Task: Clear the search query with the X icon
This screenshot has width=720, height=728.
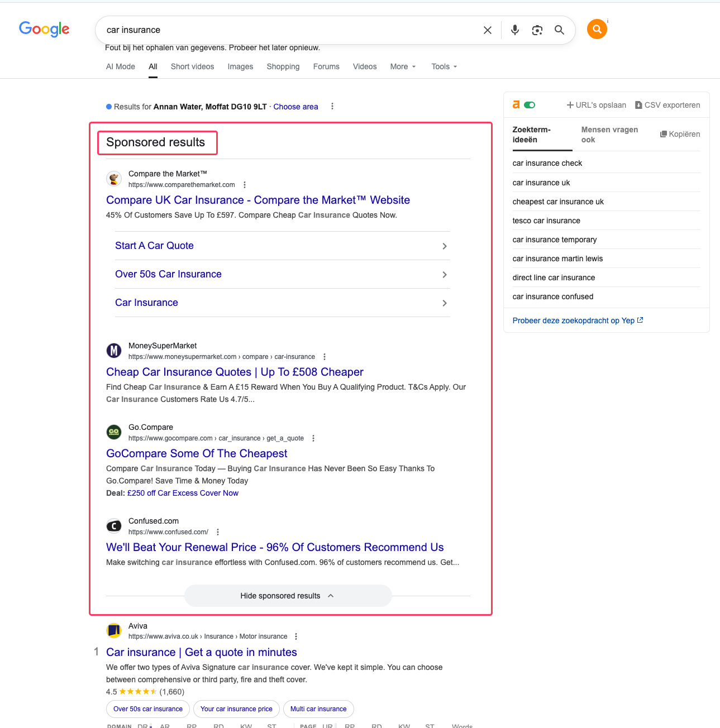Action: (487, 30)
